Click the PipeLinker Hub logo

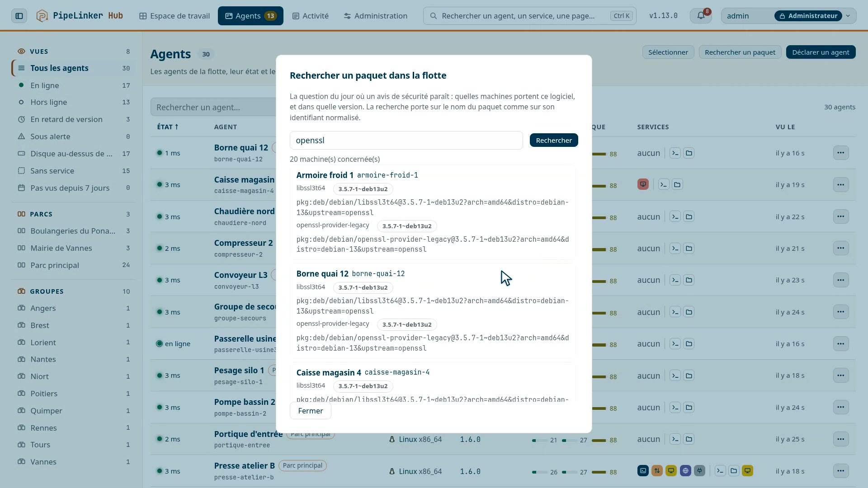(x=80, y=16)
